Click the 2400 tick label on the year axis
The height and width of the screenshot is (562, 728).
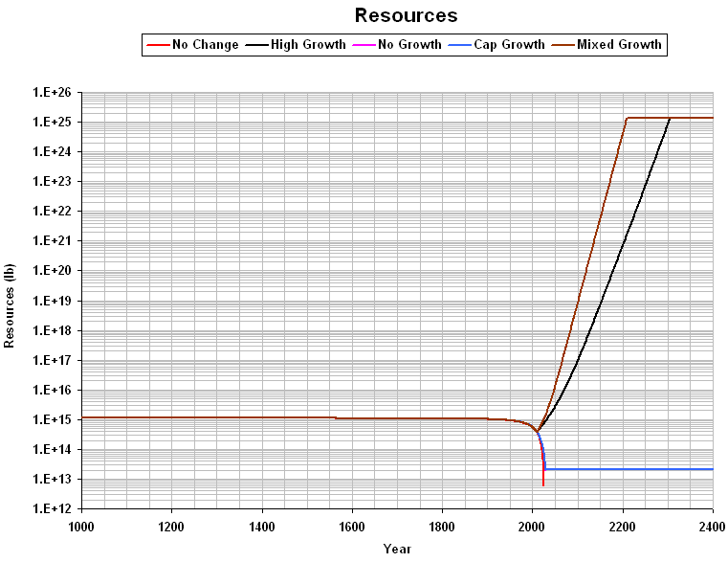pos(712,525)
